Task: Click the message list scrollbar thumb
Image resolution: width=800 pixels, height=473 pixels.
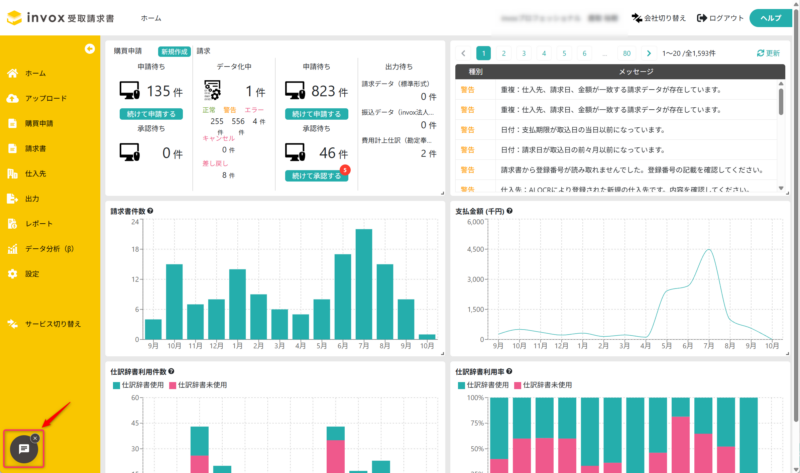Action: point(781,102)
